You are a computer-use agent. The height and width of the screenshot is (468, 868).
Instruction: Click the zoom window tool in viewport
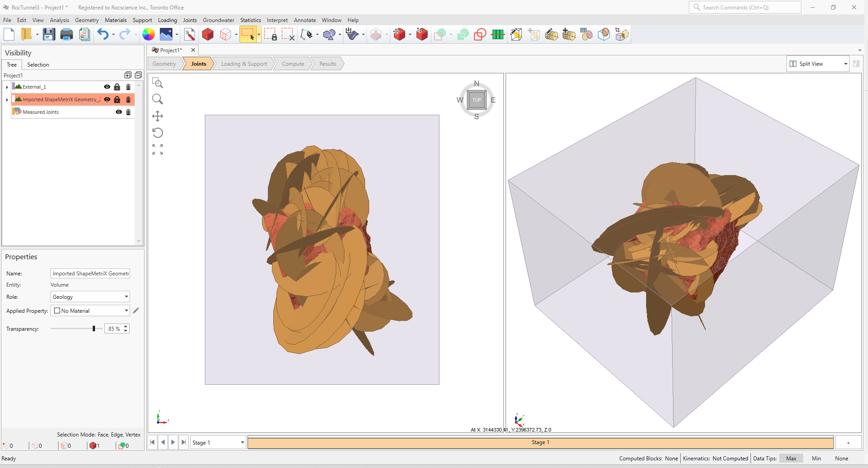point(158,83)
